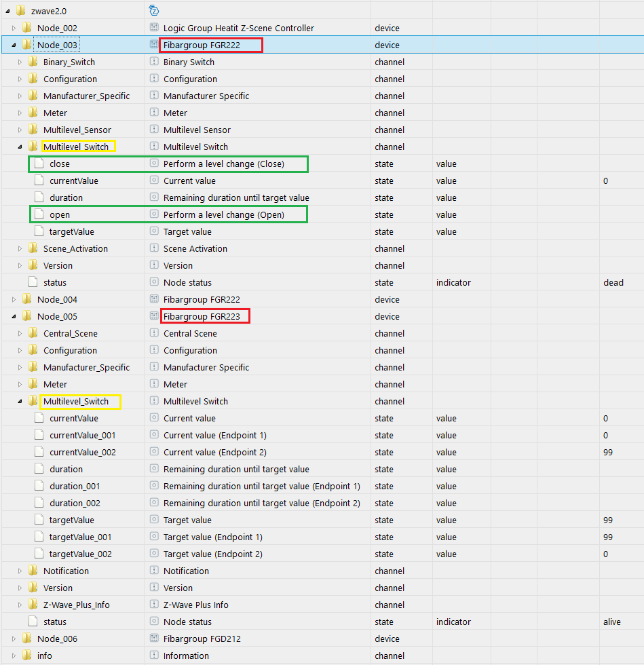Expand the Scene_Activation channel

click(20, 248)
